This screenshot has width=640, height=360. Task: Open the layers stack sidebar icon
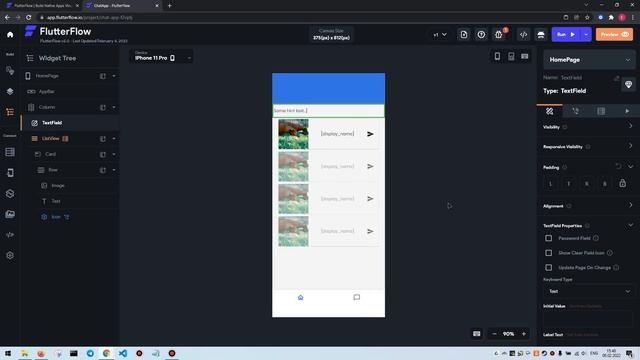pyautogui.click(x=10, y=91)
